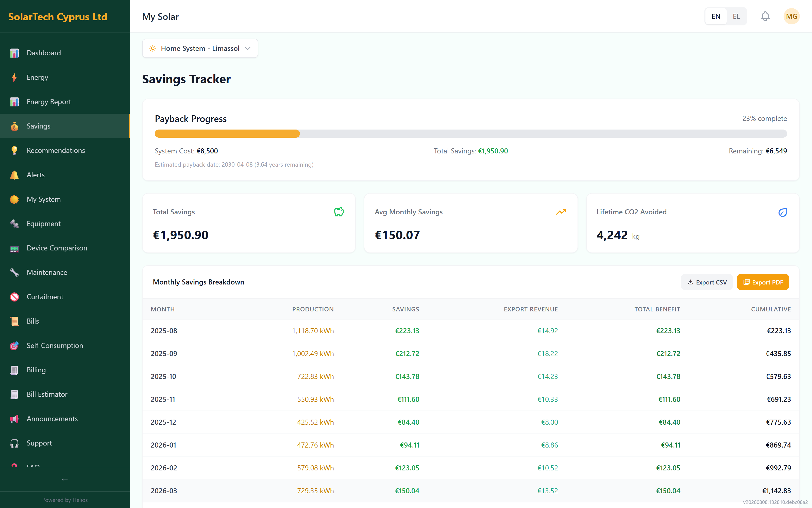Click the estimated payback date text
This screenshot has width=812, height=508.
(x=234, y=165)
